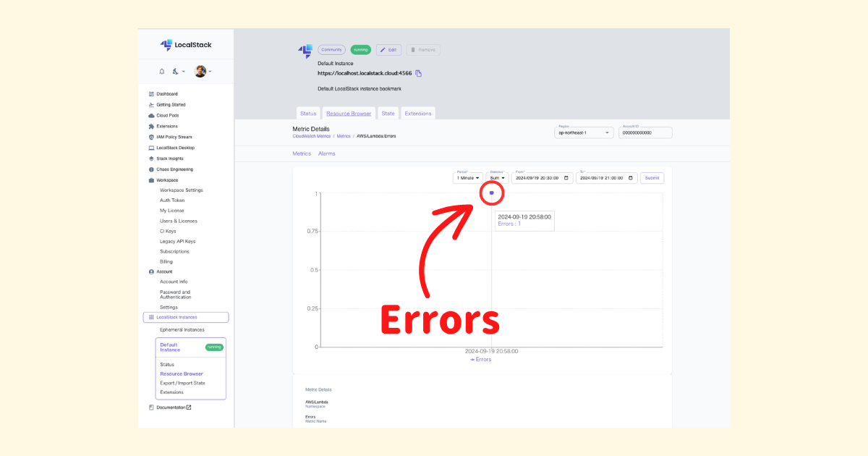Screen dimensions: 868x456
Task: Open the Metrics sub-tab
Action: tap(302, 153)
